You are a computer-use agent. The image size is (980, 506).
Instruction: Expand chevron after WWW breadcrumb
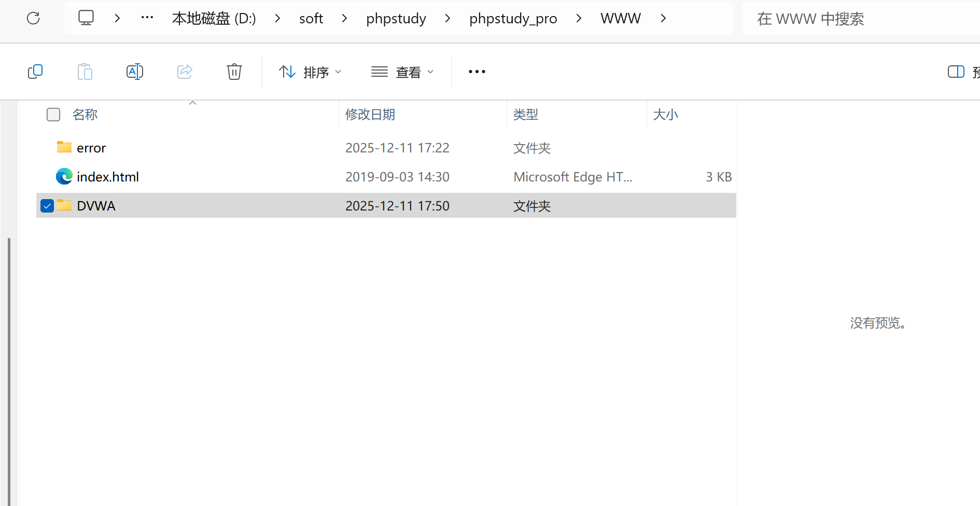[663, 18]
